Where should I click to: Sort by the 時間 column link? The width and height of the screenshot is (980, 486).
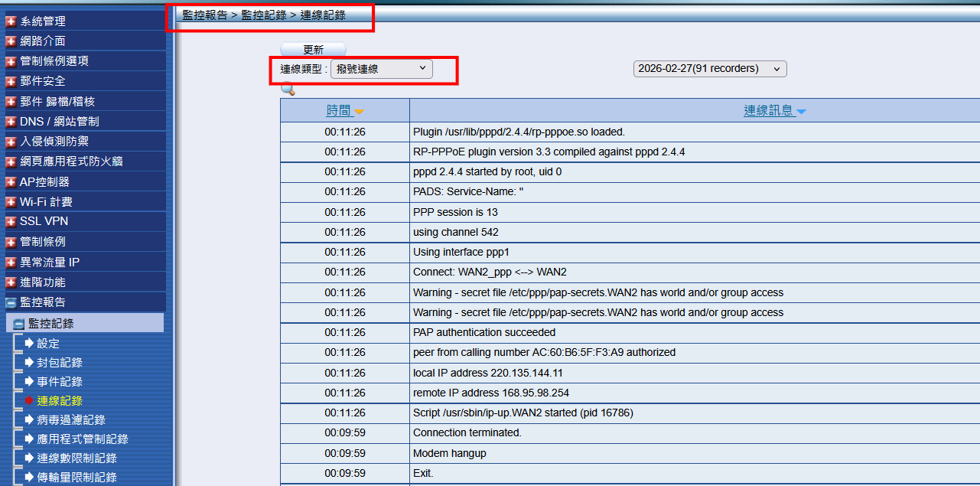pos(338,111)
